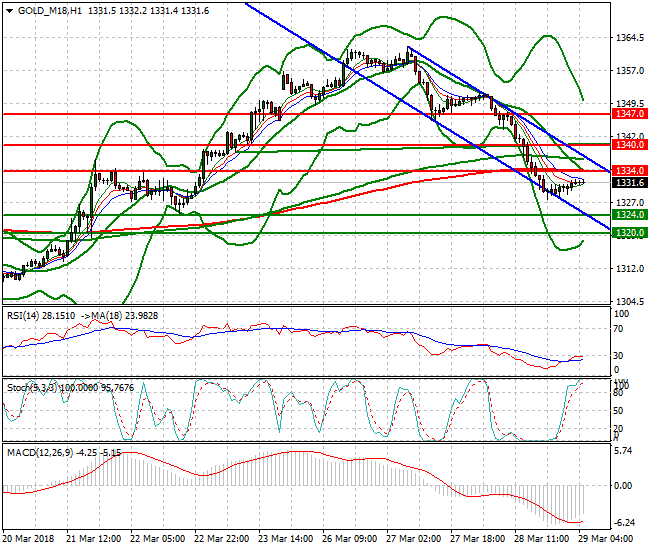Select the RSI scale level 30

(618, 355)
